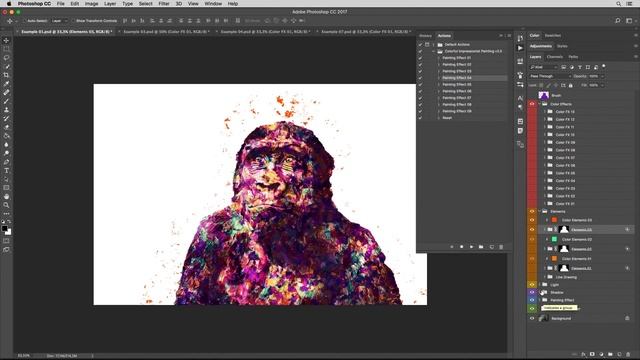Select the Eyedropper tool
The width and height of the screenshot is (640, 360).
(x=6, y=84)
